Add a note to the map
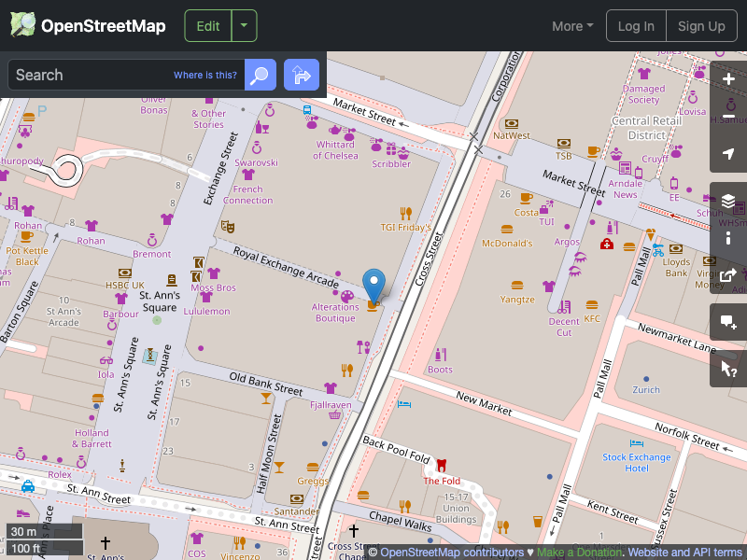This screenshot has height=560, width=747. (x=728, y=322)
